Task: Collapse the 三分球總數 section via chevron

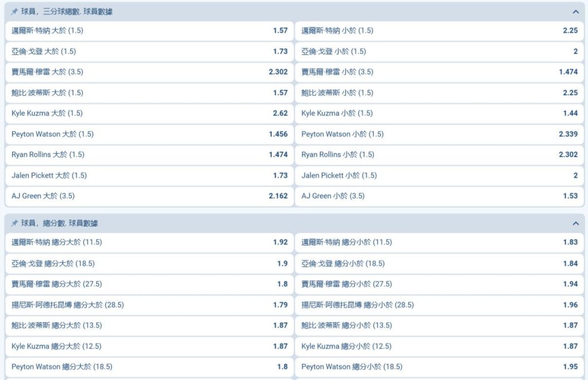Action: pyautogui.click(x=576, y=11)
